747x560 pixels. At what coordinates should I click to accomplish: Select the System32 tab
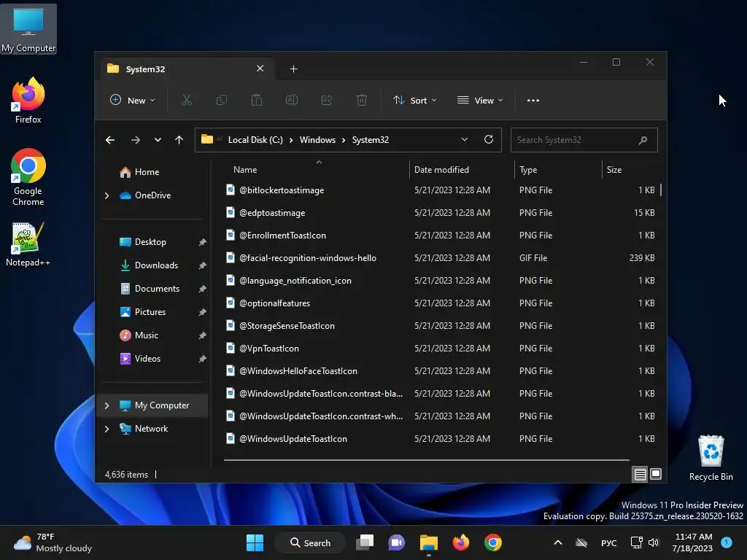(x=186, y=69)
